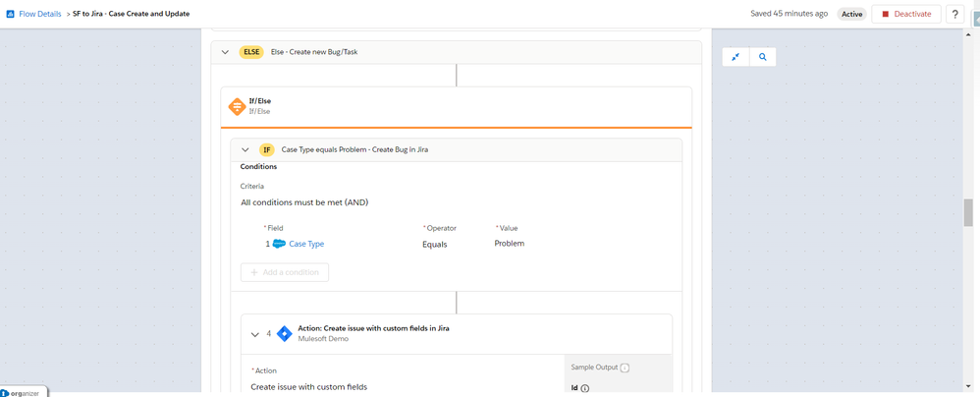This screenshot has width=980, height=397.
Task: Click the blue Jira action icon
Action: coord(285,333)
